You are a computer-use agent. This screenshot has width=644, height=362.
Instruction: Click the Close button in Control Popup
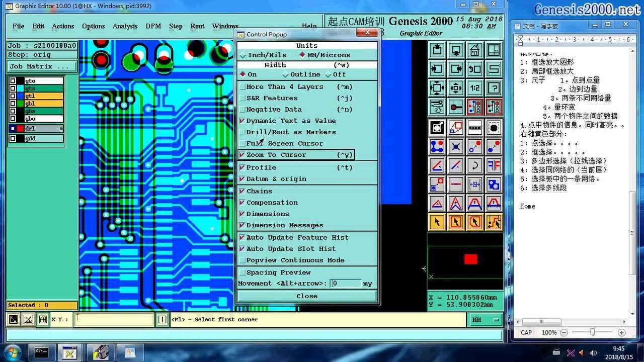tap(306, 296)
